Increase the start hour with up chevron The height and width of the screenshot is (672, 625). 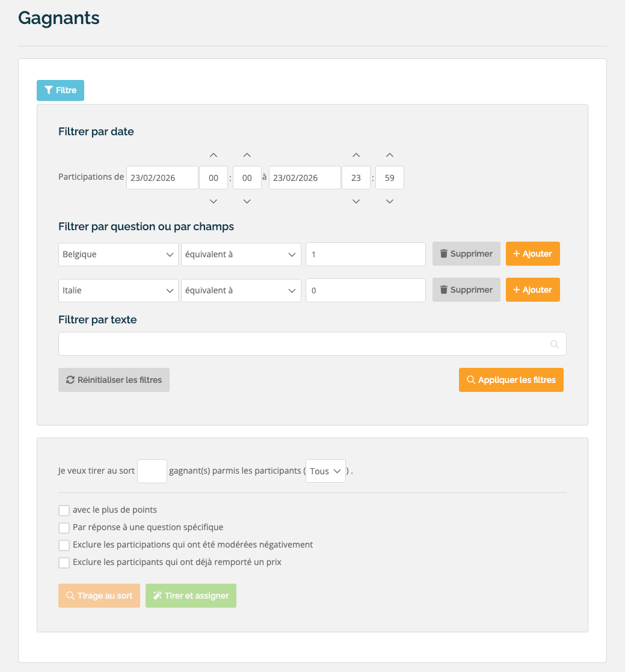coord(213,155)
